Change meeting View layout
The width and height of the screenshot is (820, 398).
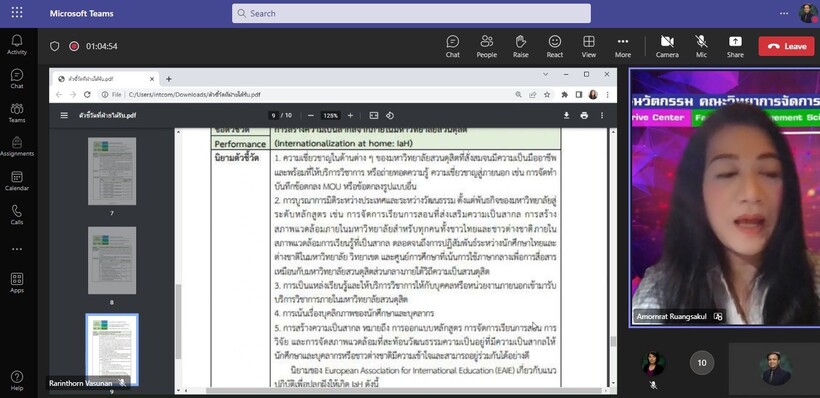(x=589, y=46)
